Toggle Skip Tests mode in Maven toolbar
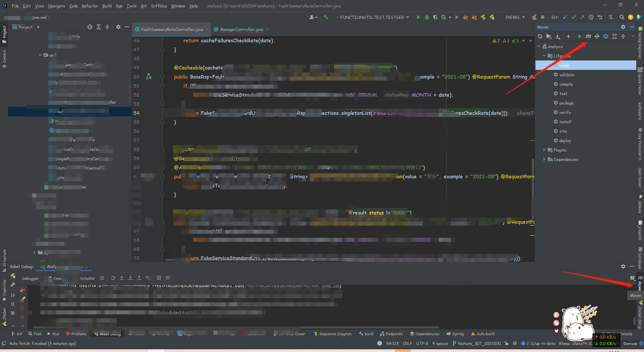Image resolution: width=644 pixels, height=352 pixels. tap(606, 36)
